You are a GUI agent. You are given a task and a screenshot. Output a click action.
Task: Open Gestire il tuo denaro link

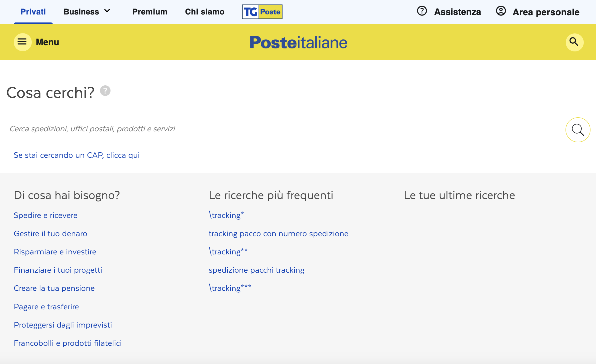pos(50,233)
